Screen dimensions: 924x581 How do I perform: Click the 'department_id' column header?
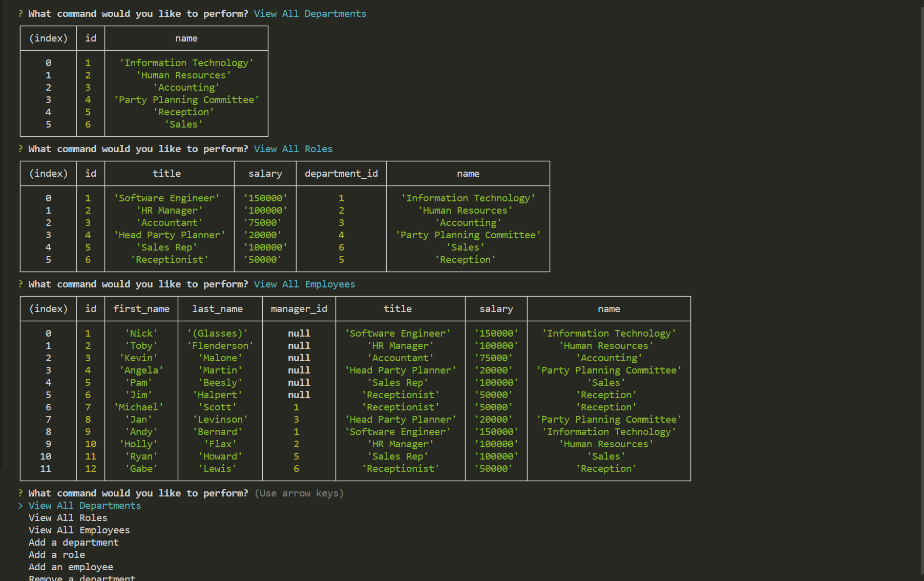coord(341,173)
